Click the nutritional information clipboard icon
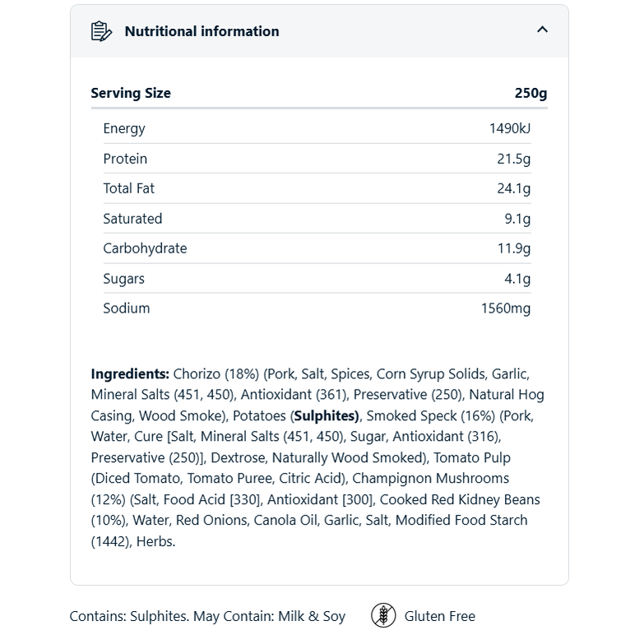The image size is (644, 644). tap(101, 31)
